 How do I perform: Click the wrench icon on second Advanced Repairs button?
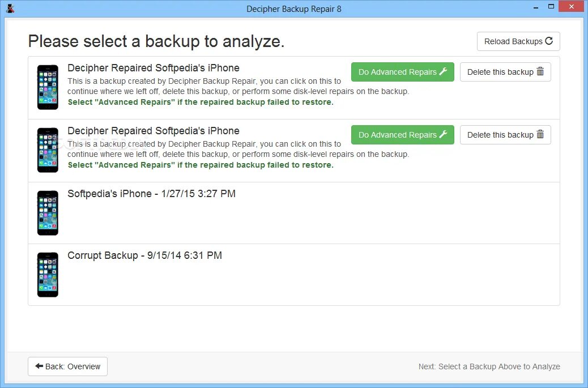coord(444,135)
